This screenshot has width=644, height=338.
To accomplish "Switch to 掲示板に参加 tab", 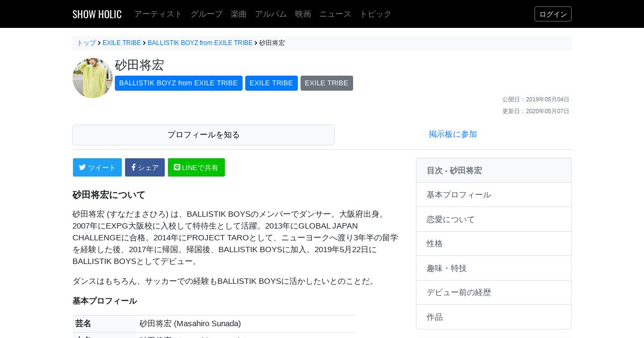I will [453, 134].
